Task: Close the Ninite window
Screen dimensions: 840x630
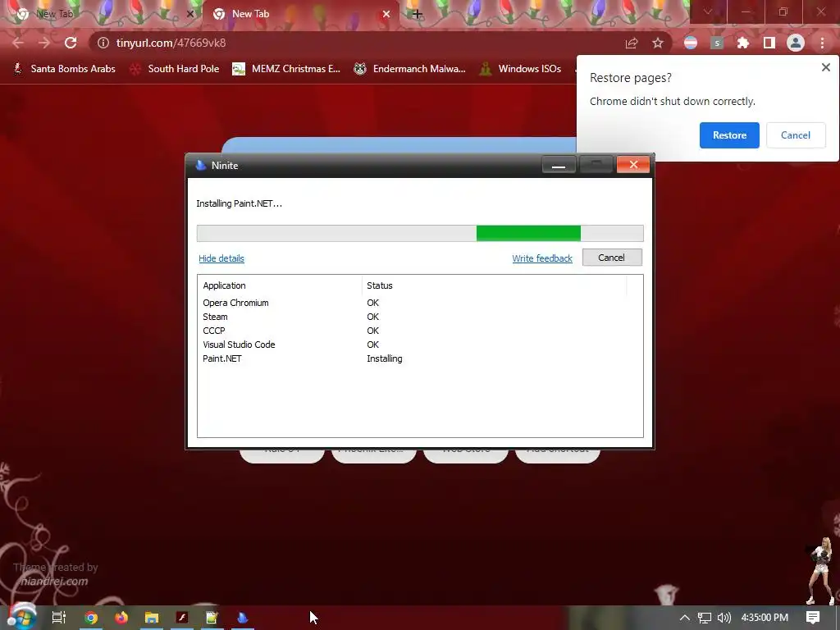Action: (633, 164)
